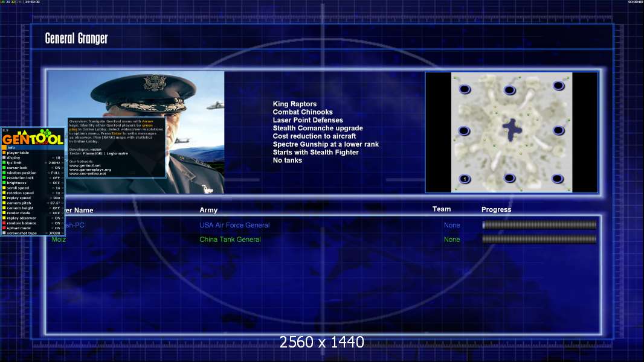Click the yellow square beside render mode
The width and height of the screenshot is (644, 362).
4,213
